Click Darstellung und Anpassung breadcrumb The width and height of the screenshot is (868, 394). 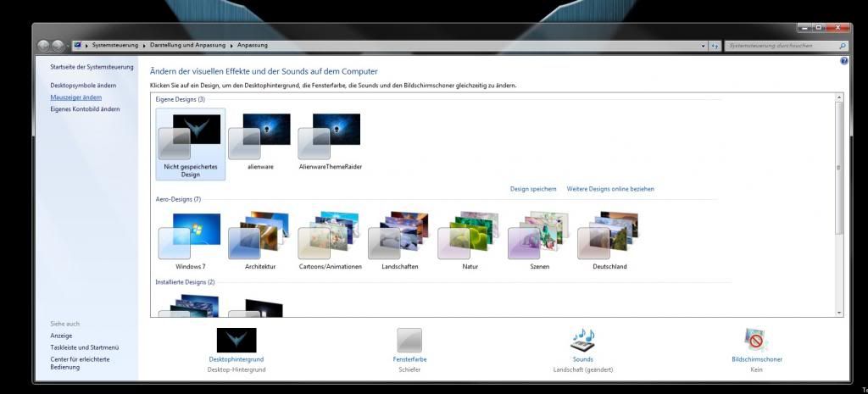188,46
